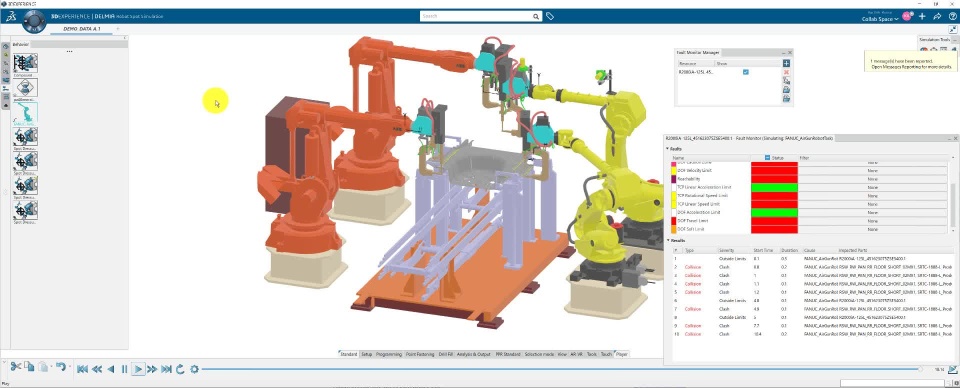Collapse the Results section
The width and height of the screenshot is (960, 388).
[668, 241]
